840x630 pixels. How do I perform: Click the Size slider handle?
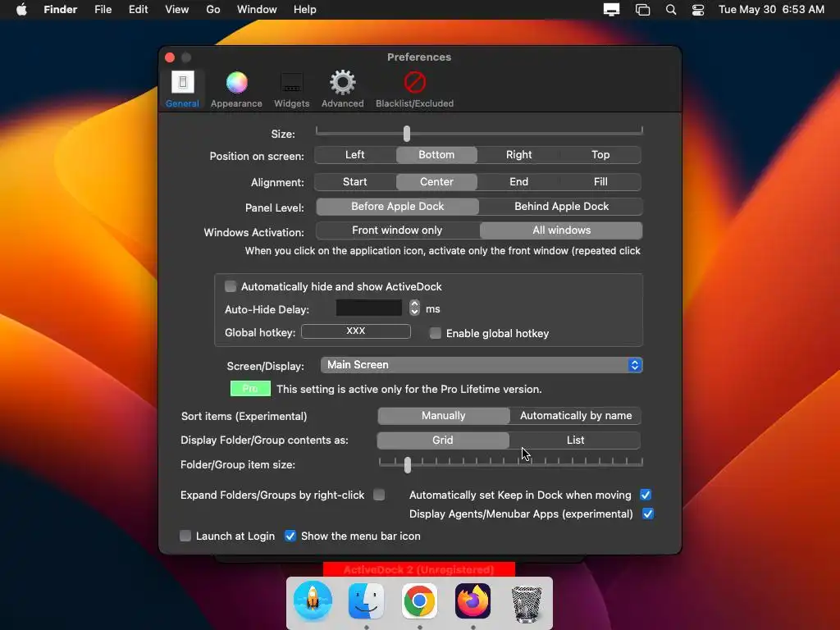(x=407, y=134)
